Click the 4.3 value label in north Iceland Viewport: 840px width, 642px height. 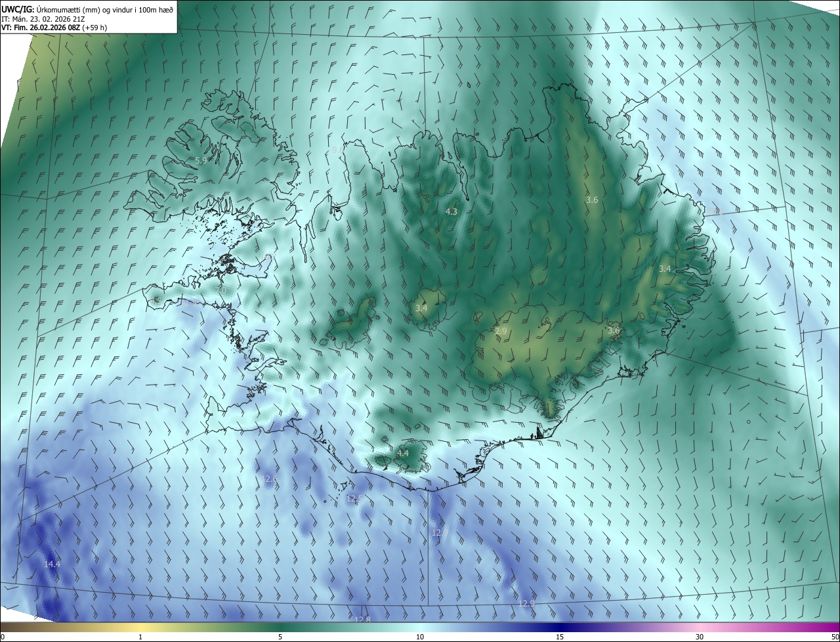pyautogui.click(x=451, y=211)
